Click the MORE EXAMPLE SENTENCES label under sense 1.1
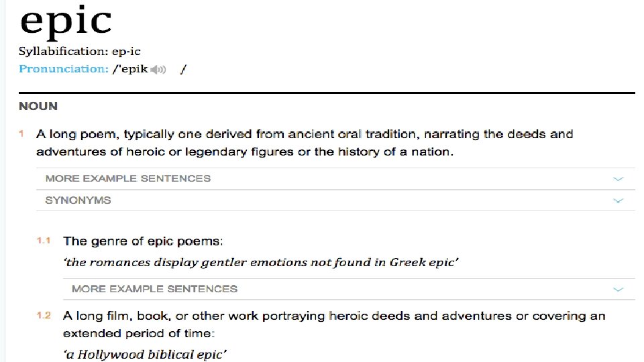This screenshot has height=362, width=644. [x=154, y=289]
